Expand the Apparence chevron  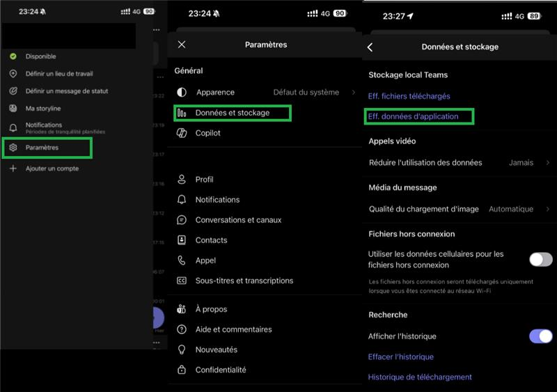(x=354, y=93)
